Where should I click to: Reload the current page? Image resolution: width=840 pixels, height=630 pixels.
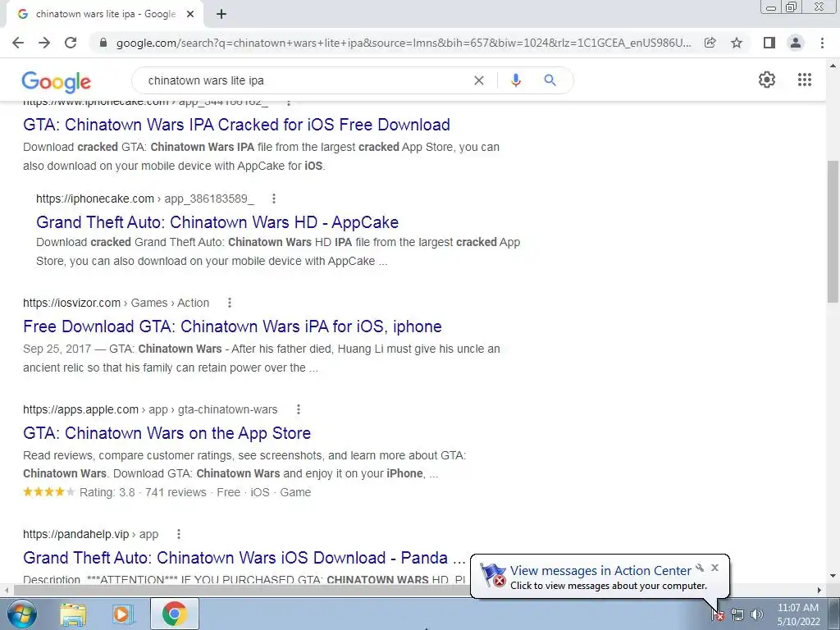71,43
